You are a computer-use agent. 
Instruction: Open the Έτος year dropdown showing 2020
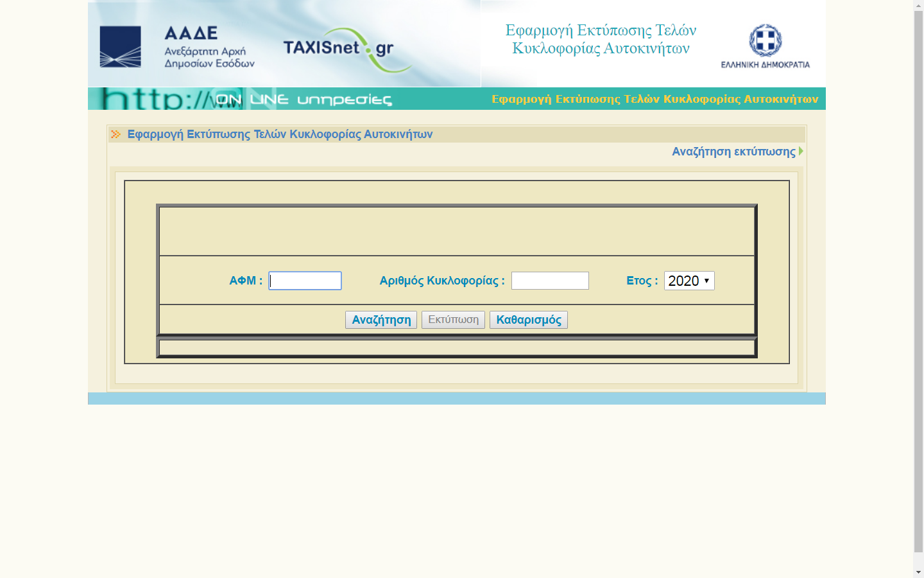point(689,281)
